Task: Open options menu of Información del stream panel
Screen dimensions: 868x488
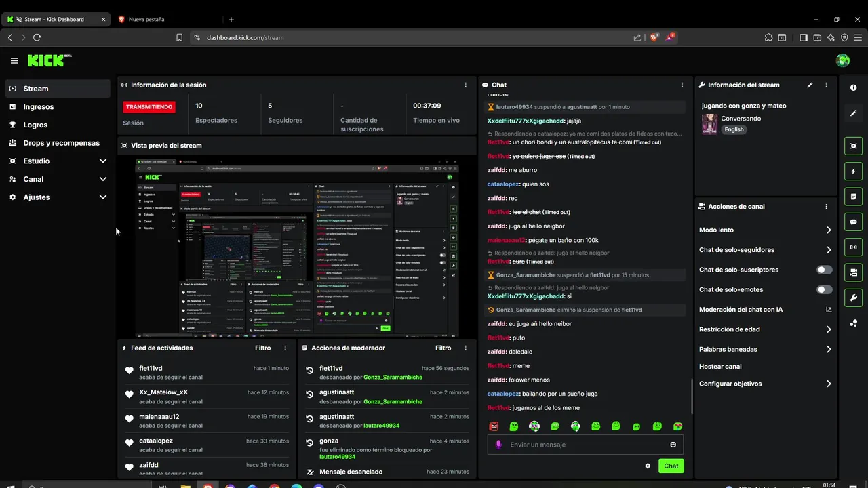Action: tap(826, 85)
